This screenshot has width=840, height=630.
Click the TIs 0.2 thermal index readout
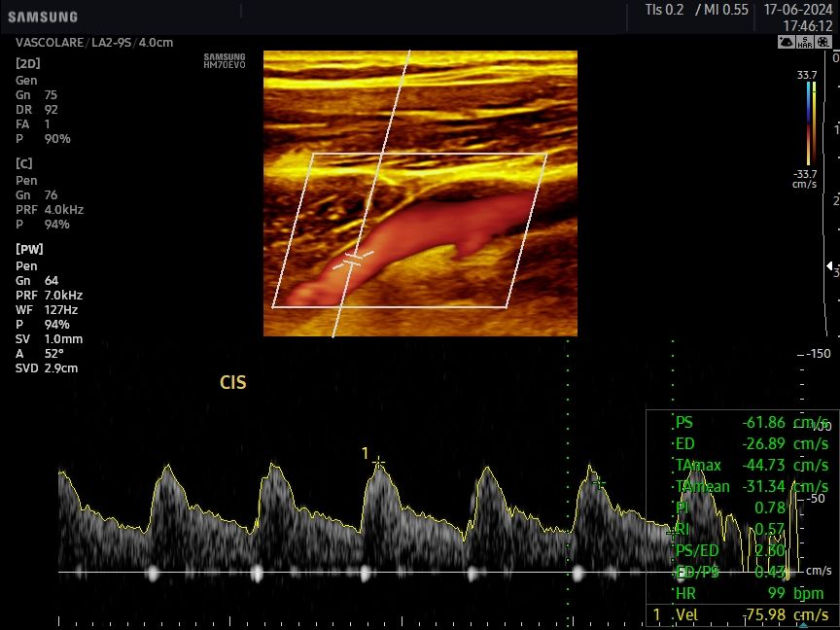point(665,10)
